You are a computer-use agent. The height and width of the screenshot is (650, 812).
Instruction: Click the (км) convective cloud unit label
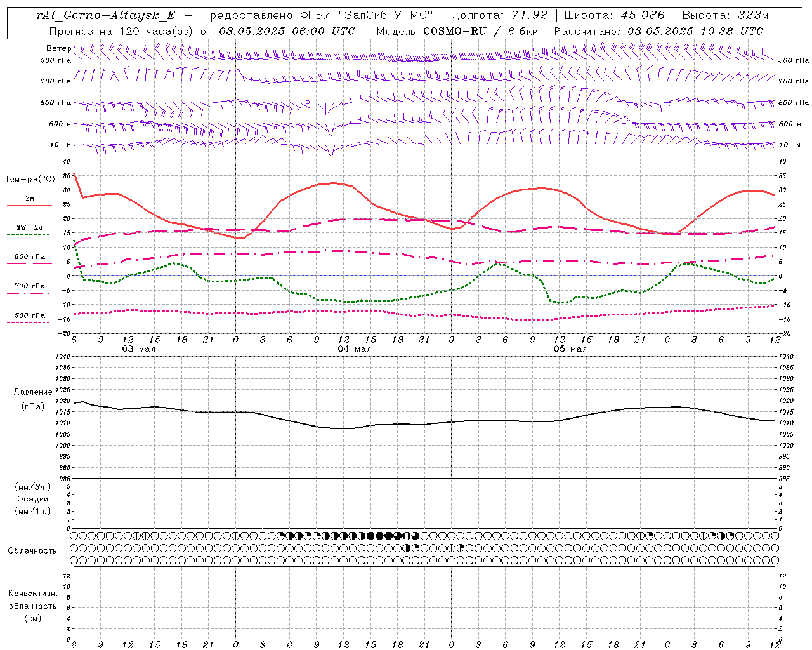33,618
